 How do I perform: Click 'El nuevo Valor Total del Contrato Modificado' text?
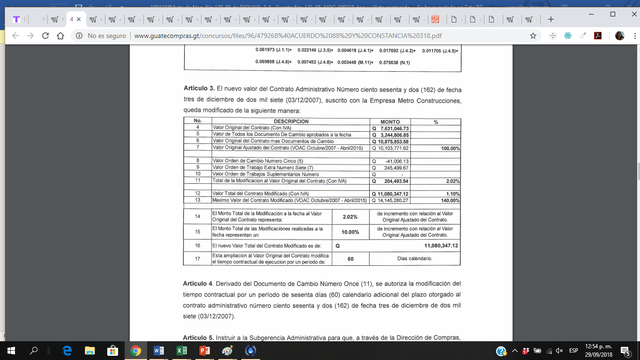(x=267, y=246)
